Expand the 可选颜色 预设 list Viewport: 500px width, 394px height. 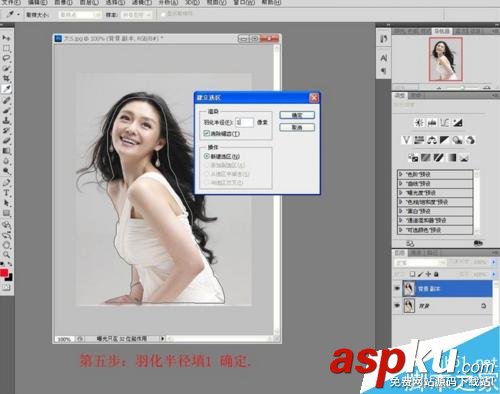pyautogui.click(x=401, y=230)
